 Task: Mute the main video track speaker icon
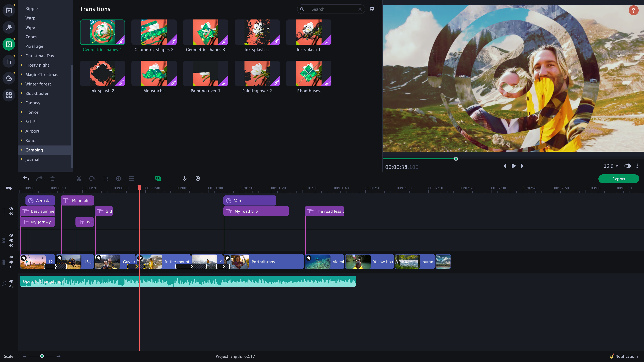(11, 262)
